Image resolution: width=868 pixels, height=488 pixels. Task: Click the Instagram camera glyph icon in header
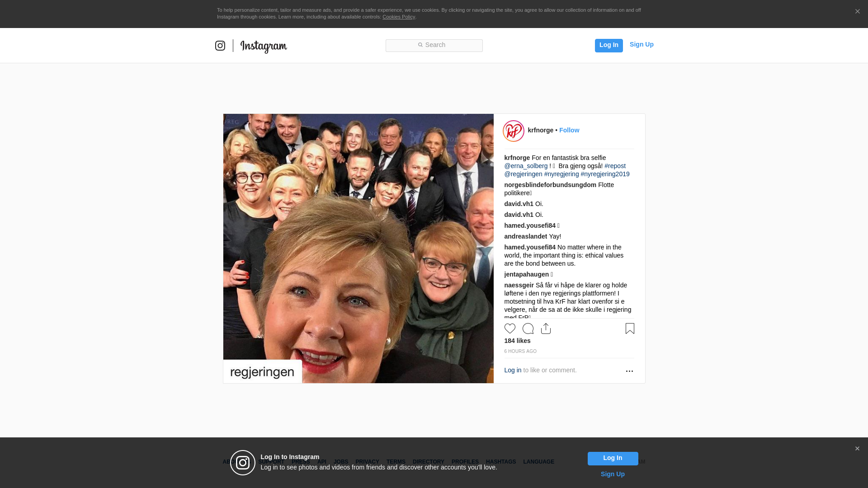220,46
